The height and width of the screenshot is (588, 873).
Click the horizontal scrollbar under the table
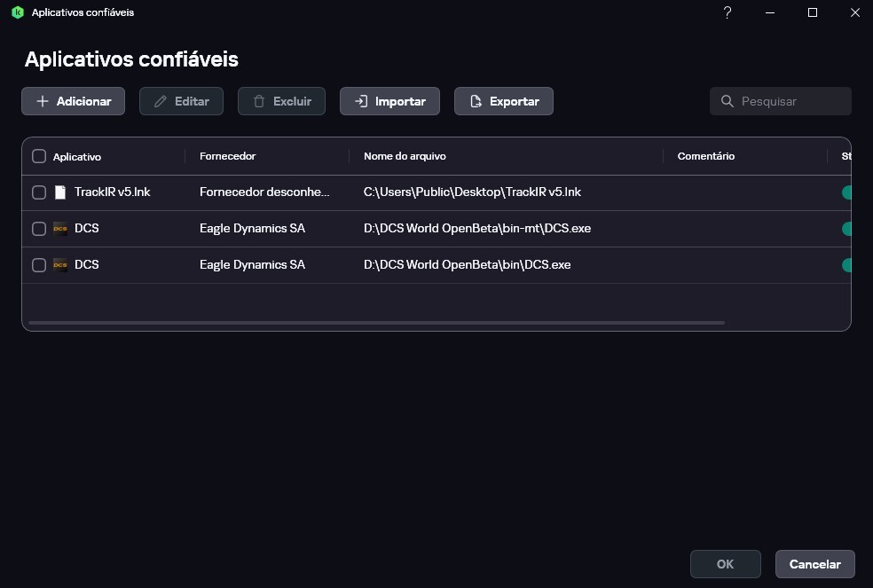click(x=376, y=323)
